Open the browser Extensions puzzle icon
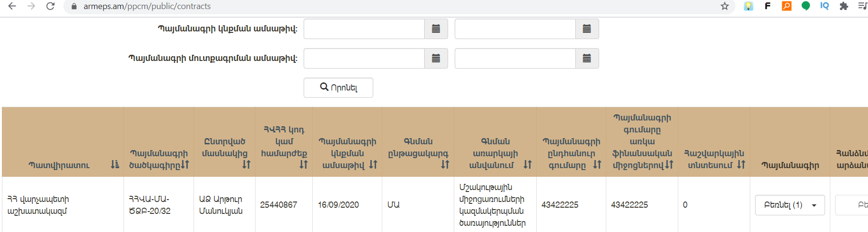This screenshot has width=868, height=232. (844, 6)
